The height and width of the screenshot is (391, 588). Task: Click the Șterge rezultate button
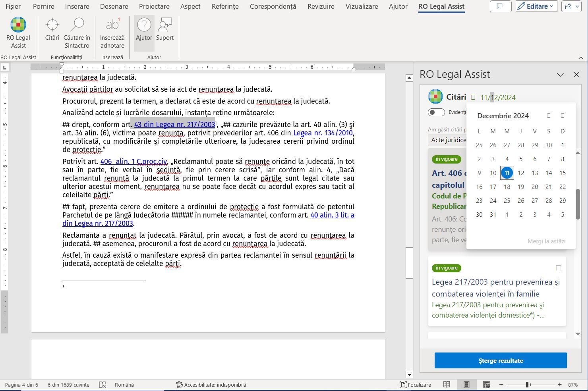click(x=501, y=361)
